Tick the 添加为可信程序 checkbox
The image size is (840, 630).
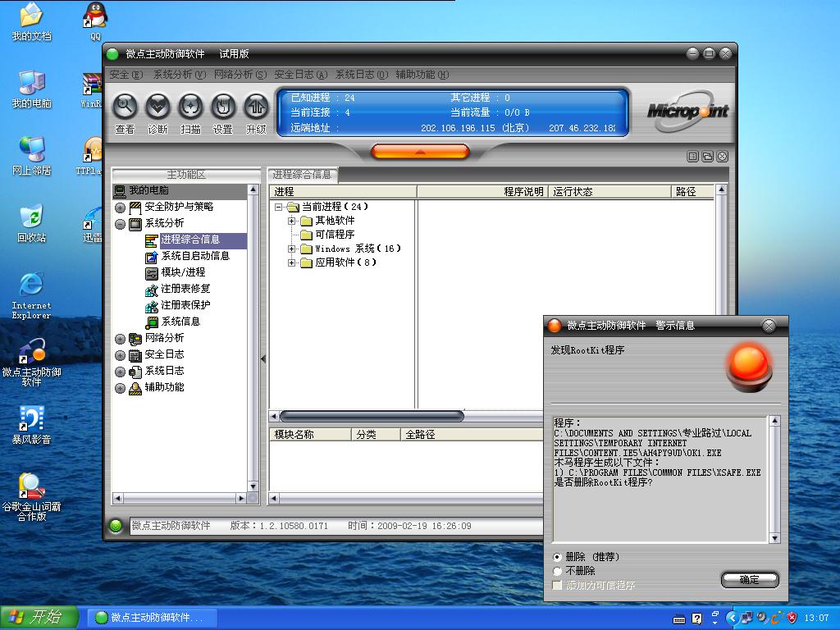point(558,586)
